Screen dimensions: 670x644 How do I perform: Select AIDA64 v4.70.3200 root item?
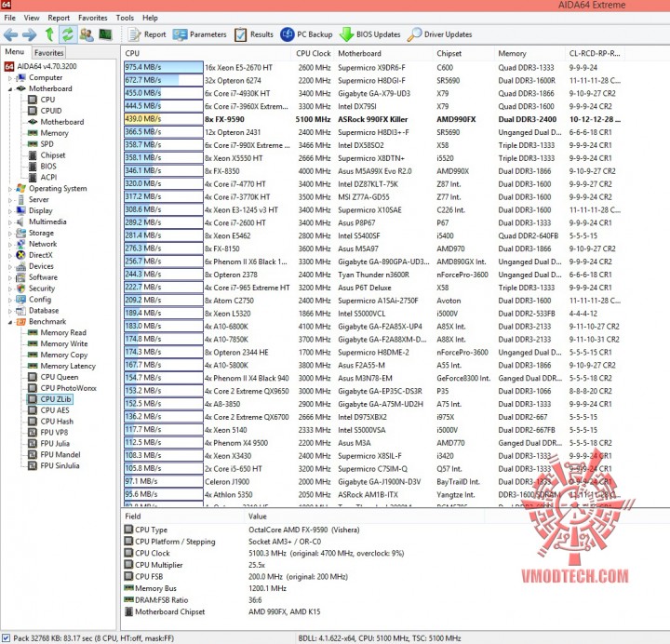(x=41, y=66)
